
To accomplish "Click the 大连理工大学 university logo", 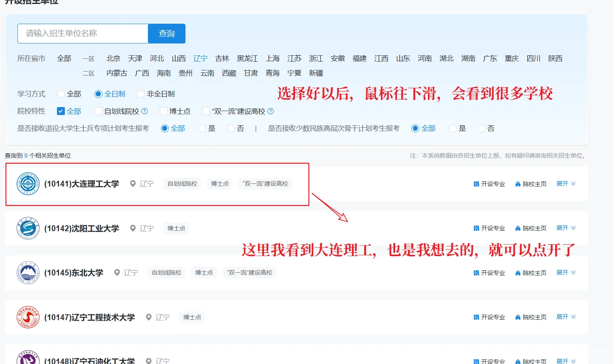I will (28, 183).
